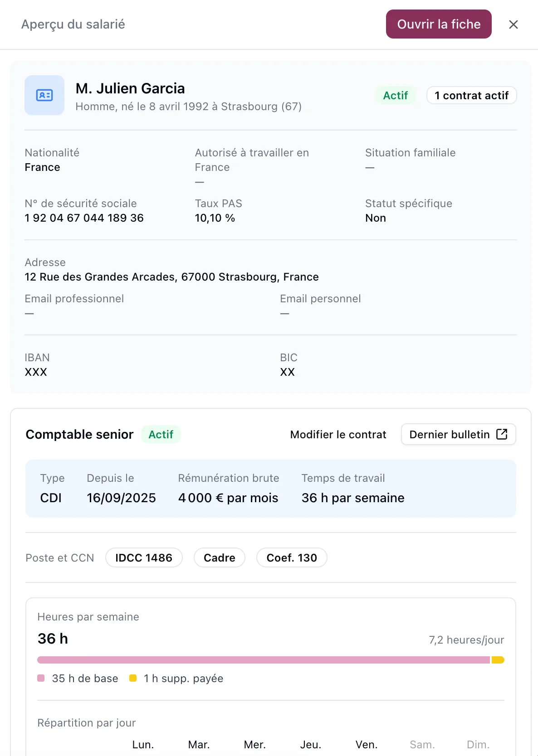Select the Coef. 130 tag
This screenshot has width=538, height=756.
pos(292,557)
